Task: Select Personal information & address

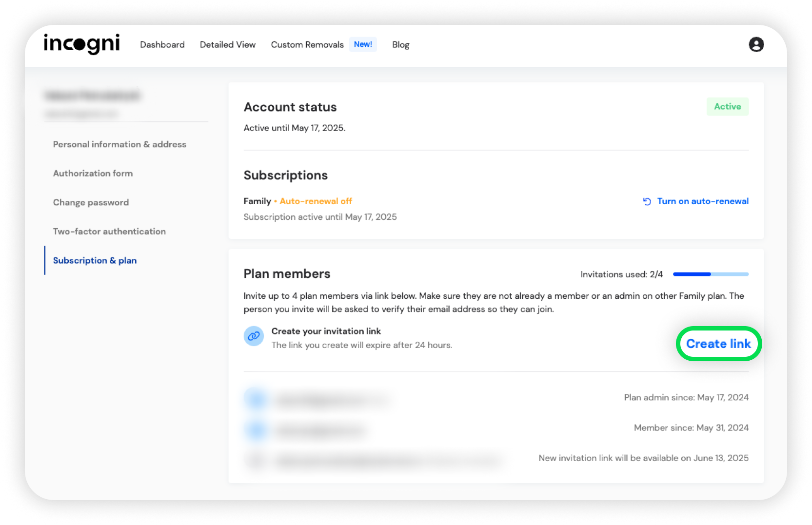Action: (119, 144)
